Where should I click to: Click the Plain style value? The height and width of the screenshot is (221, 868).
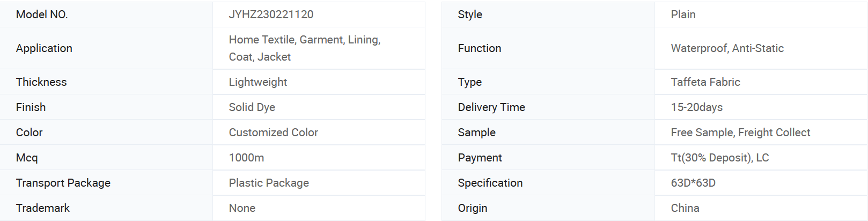(683, 14)
